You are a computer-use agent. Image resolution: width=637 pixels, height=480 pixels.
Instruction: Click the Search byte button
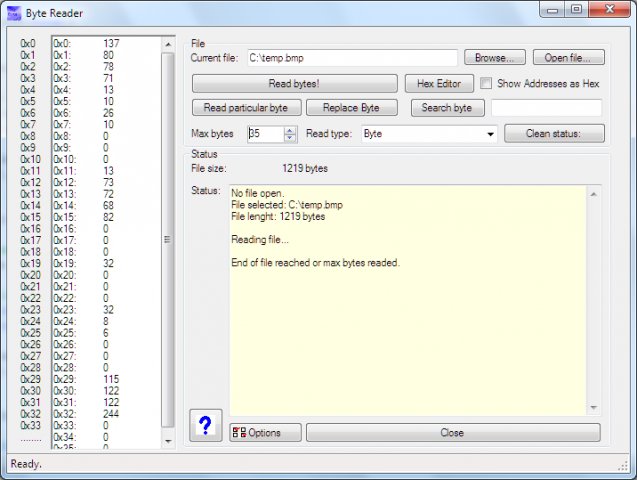click(x=448, y=108)
